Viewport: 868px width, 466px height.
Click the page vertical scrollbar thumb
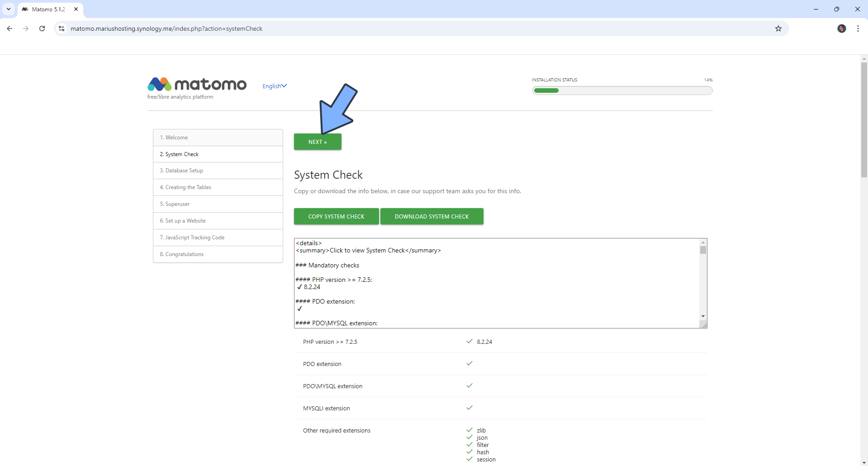point(864,119)
